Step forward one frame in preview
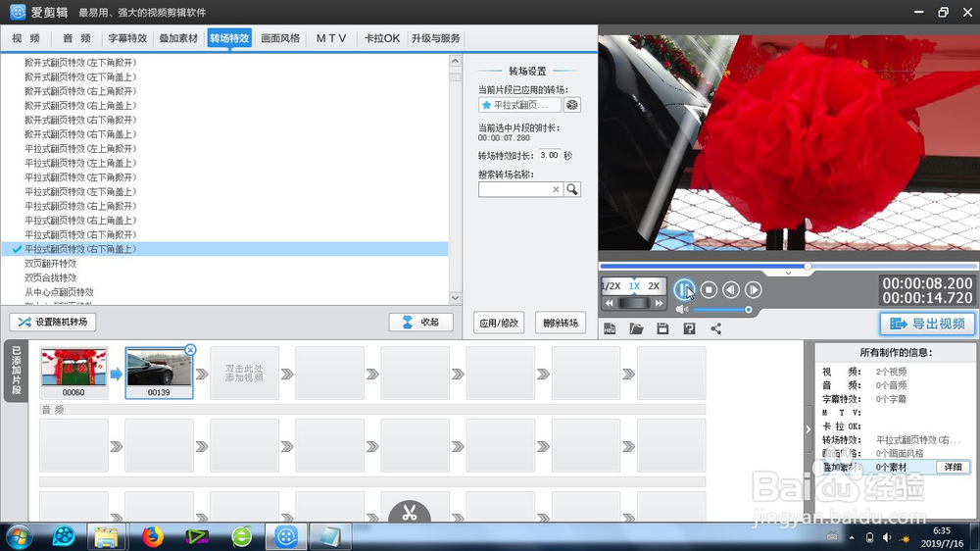This screenshot has width=980, height=551. (753, 289)
